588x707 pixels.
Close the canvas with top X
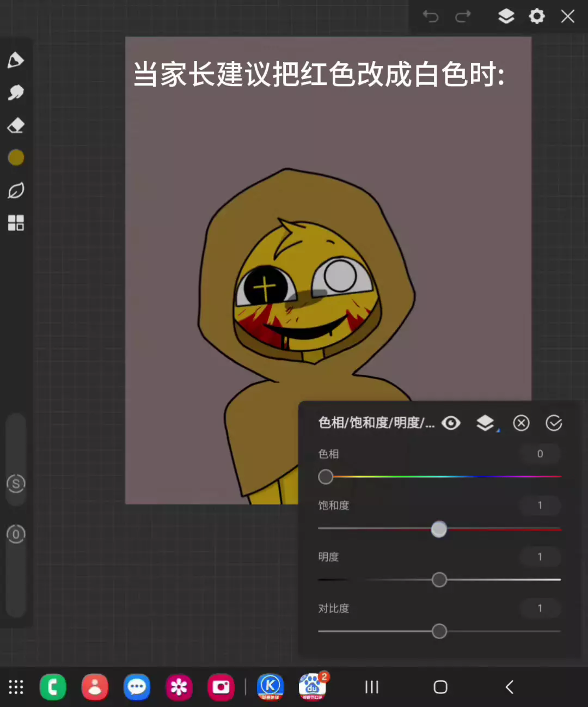coord(568,16)
